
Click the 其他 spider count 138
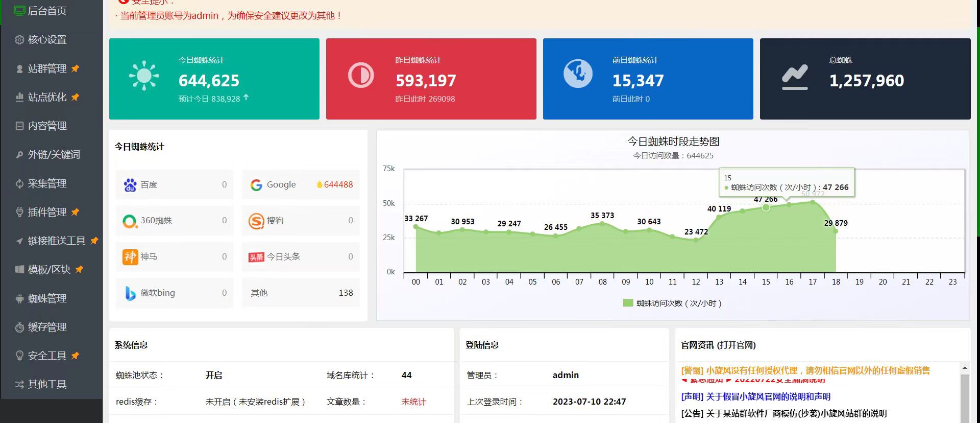[x=346, y=293]
